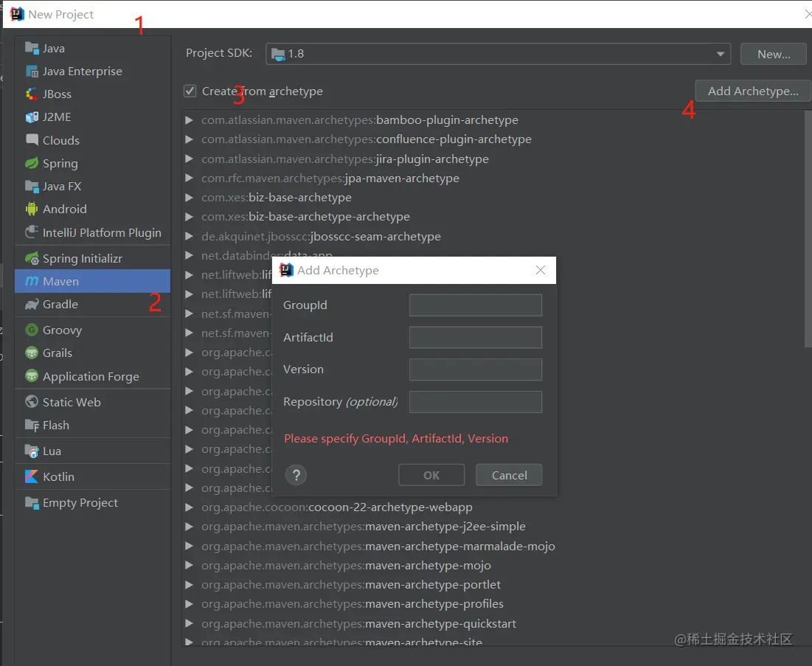Select the Spring leaf icon
This screenshot has height=666, width=812.
coord(32,163)
